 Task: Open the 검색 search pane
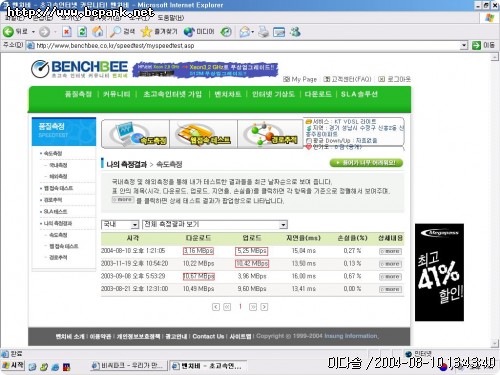pos(123,32)
